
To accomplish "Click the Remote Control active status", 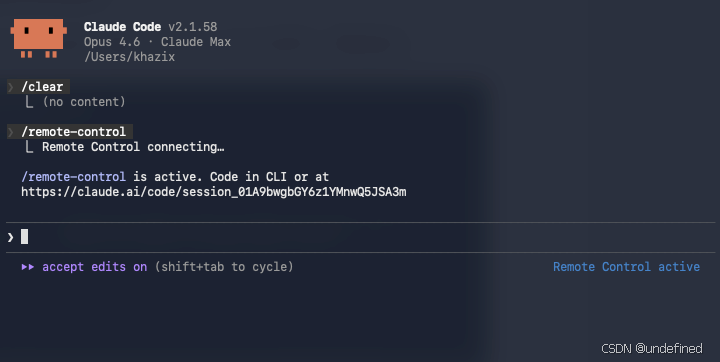I will (626, 267).
